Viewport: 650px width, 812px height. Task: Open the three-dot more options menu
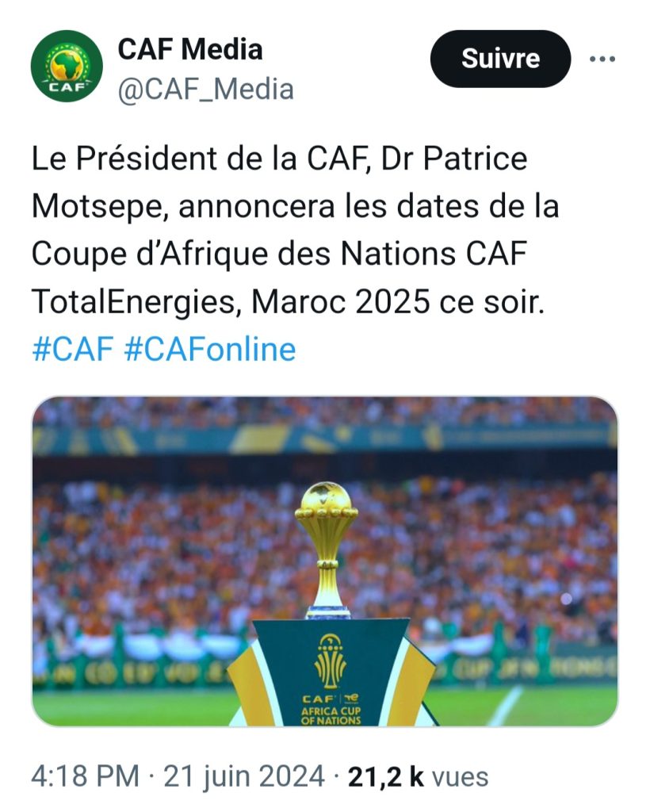603,59
